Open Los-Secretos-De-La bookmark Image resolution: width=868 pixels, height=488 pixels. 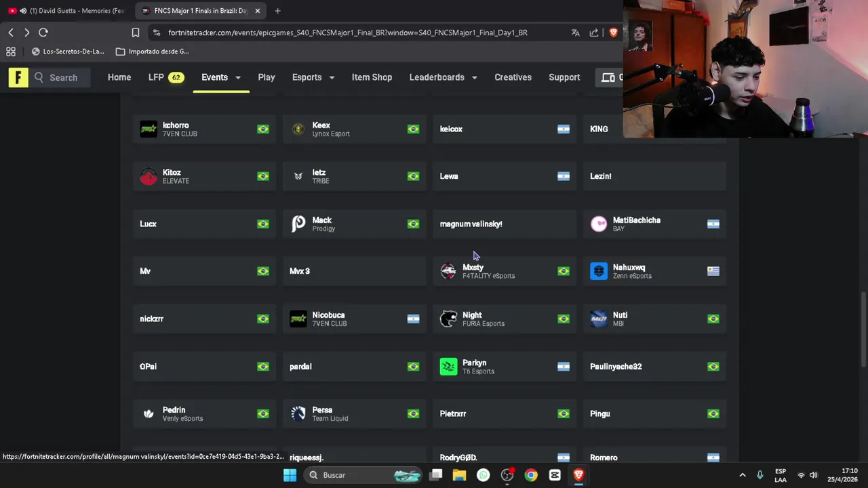[68, 52]
